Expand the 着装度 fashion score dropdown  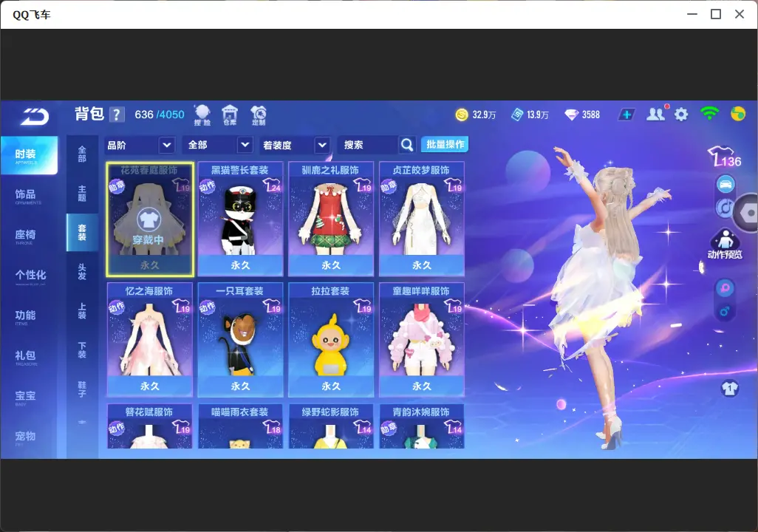tap(295, 145)
